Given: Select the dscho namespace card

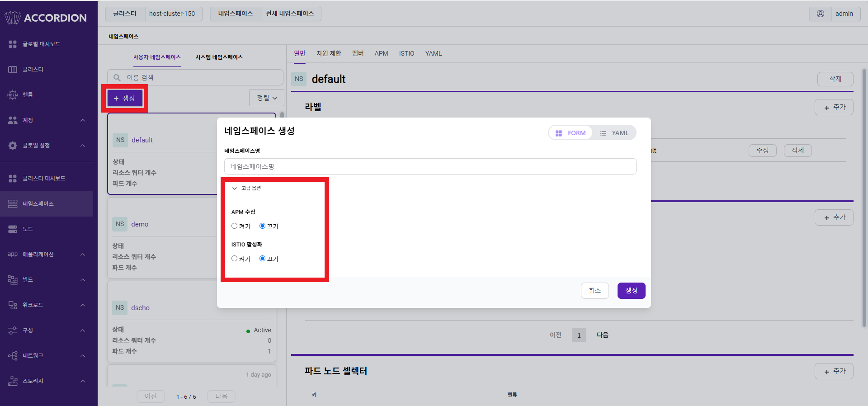Looking at the screenshot, I should coord(192,321).
